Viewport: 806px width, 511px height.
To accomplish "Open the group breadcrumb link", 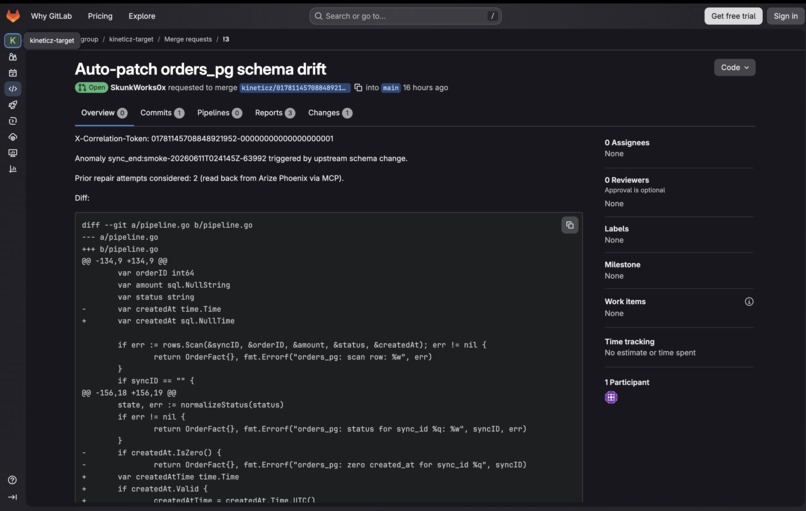I will pyautogui.click(x=89, y=39).
